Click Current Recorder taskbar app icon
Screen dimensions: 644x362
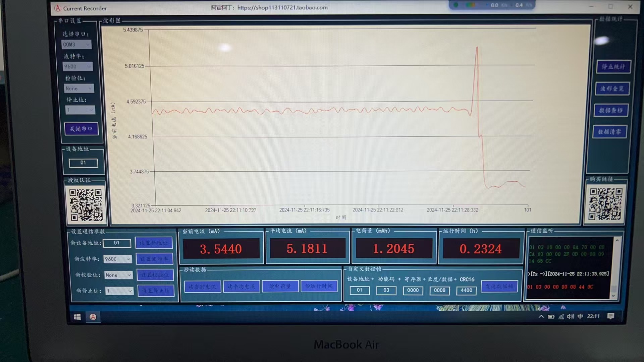93,317
